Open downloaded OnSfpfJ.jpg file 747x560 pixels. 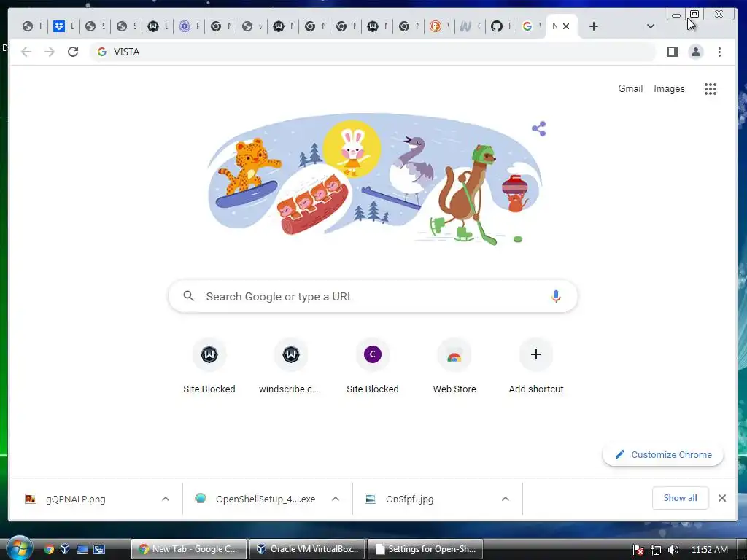coord(410,499)
